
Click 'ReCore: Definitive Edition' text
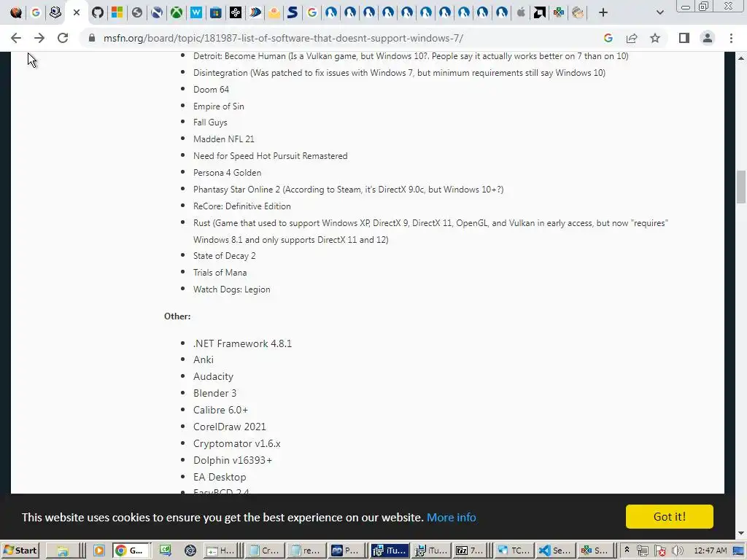[x=242, y=206]
